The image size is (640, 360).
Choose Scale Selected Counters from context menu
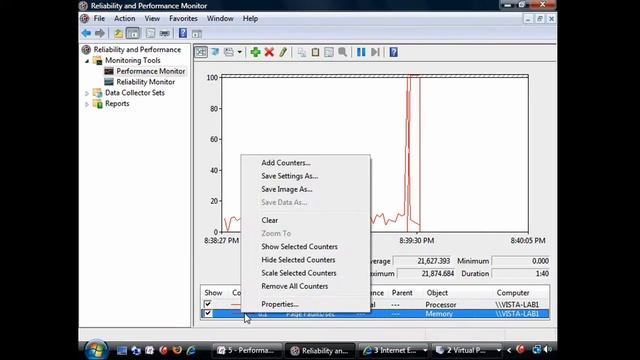(x=305, y=273)
